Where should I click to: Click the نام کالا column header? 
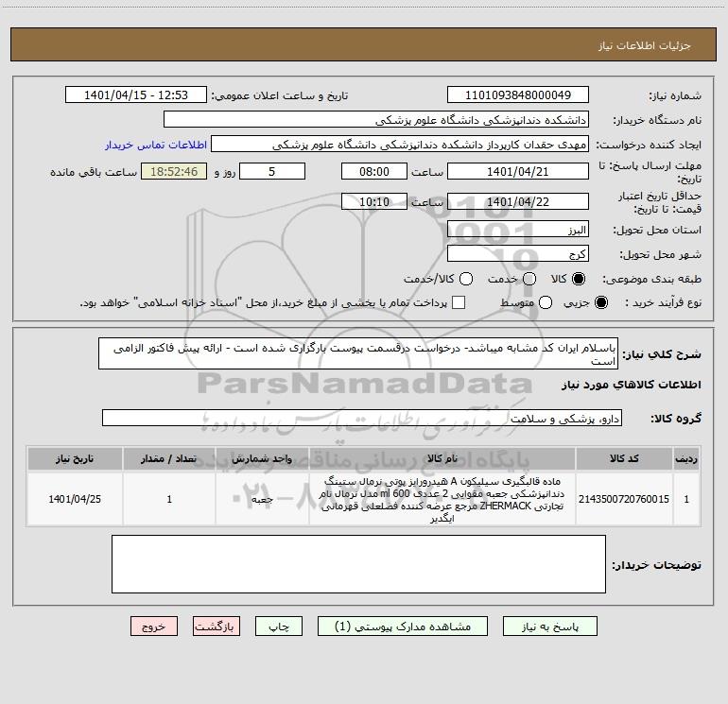442,458
